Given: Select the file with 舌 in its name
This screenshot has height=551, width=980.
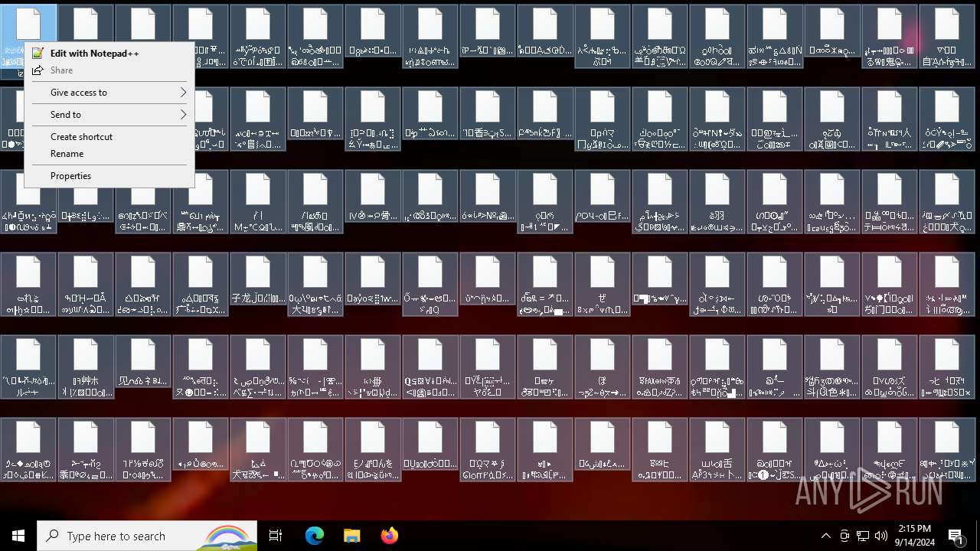Looking at the screenshot, I should [717, 450].
